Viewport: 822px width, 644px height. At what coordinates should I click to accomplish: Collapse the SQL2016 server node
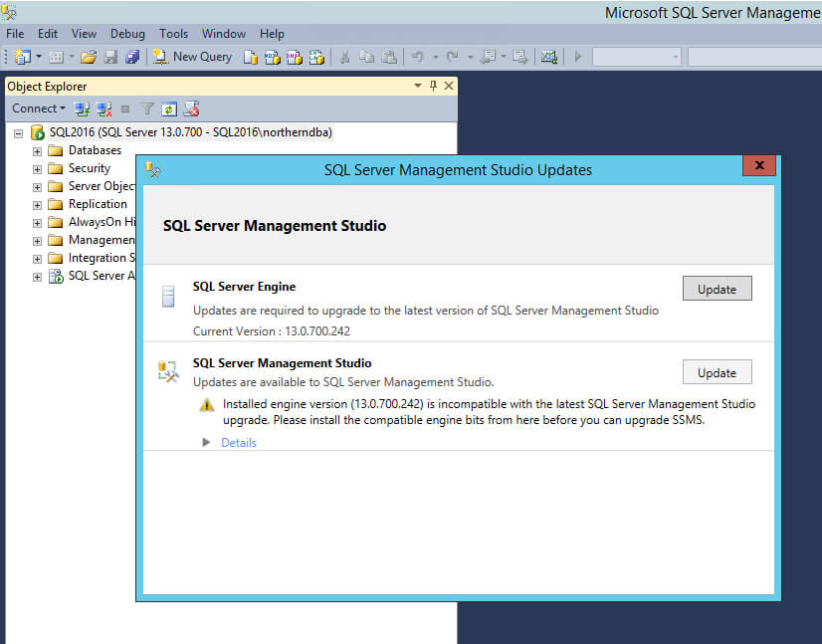(18, 133)
